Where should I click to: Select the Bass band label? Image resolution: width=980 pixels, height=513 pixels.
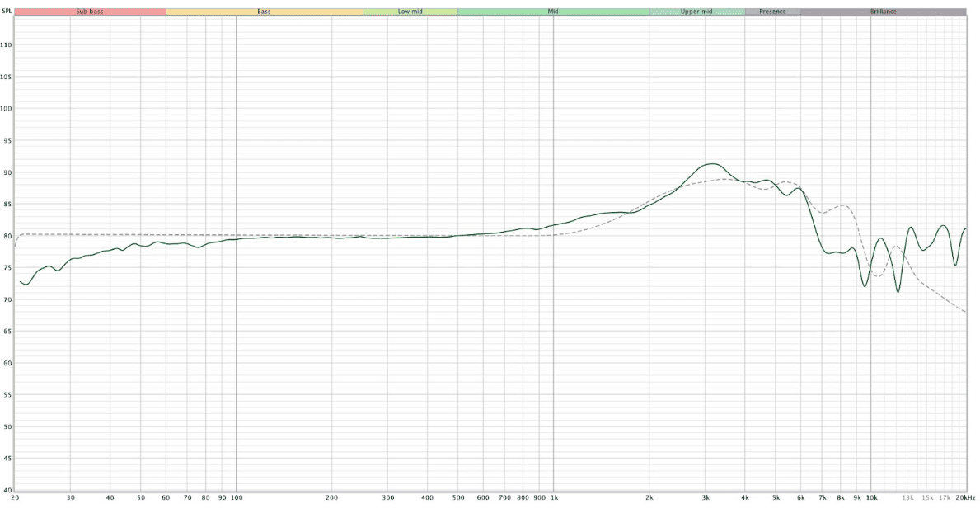265,12
